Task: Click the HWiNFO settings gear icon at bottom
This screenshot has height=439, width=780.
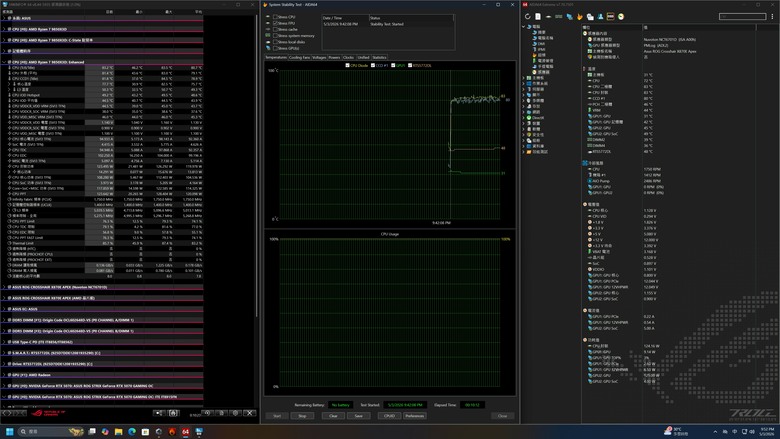Action: pyautogui.click(x=235, y=413)
